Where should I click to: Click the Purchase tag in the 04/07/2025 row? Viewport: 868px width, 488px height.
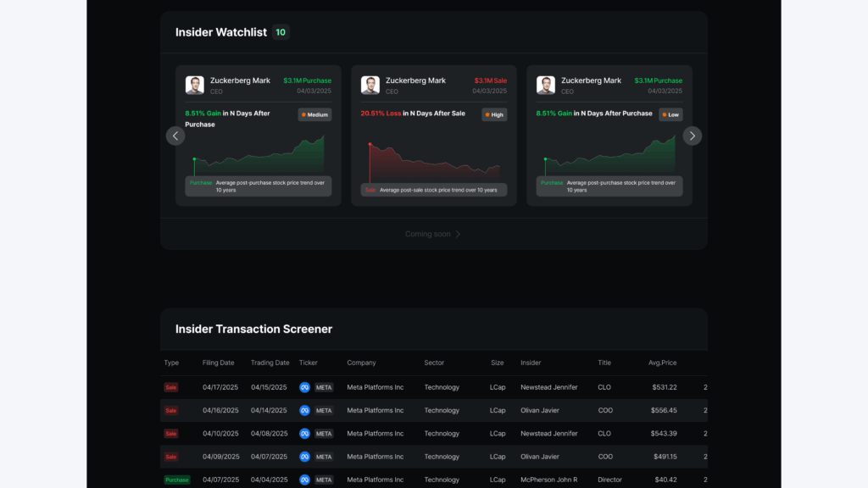pos(177,480)
